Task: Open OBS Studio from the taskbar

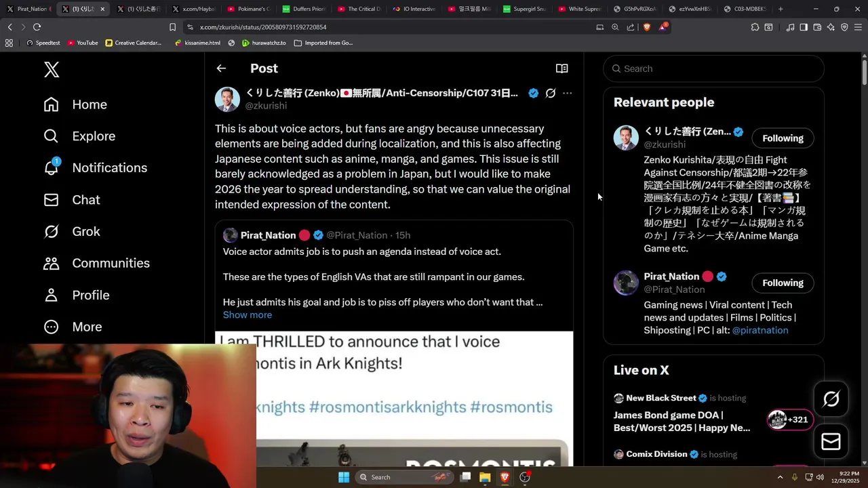Action: click(x=525, y=477)
